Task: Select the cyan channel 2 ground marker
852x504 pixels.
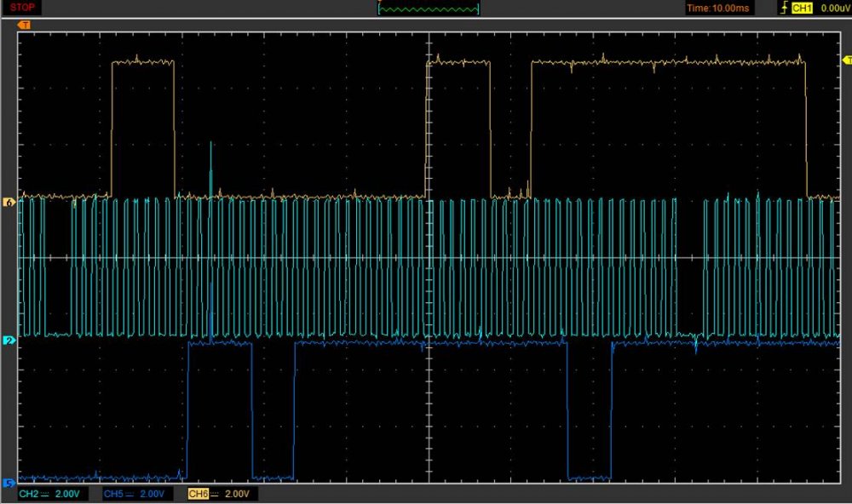Action: [9, 341]
